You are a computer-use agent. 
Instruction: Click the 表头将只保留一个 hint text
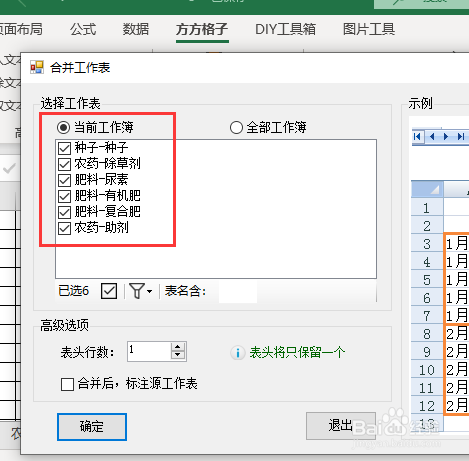pyautogui.click(x=297, y=352)
